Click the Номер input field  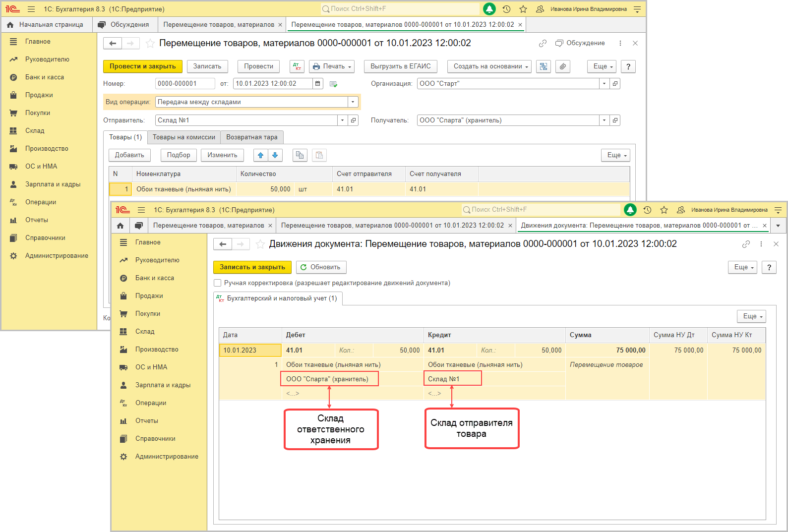pyautogui.click(x=185, y=84)
